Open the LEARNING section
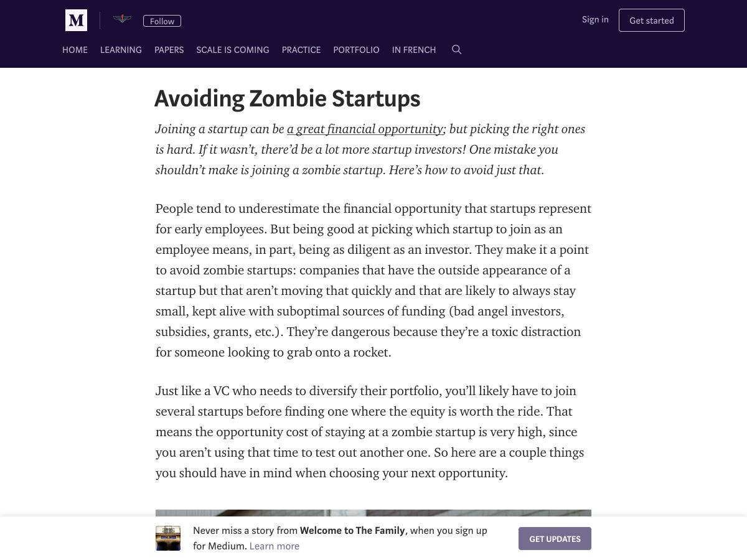This screenshot has width=747, height=560. pos(121,50)
